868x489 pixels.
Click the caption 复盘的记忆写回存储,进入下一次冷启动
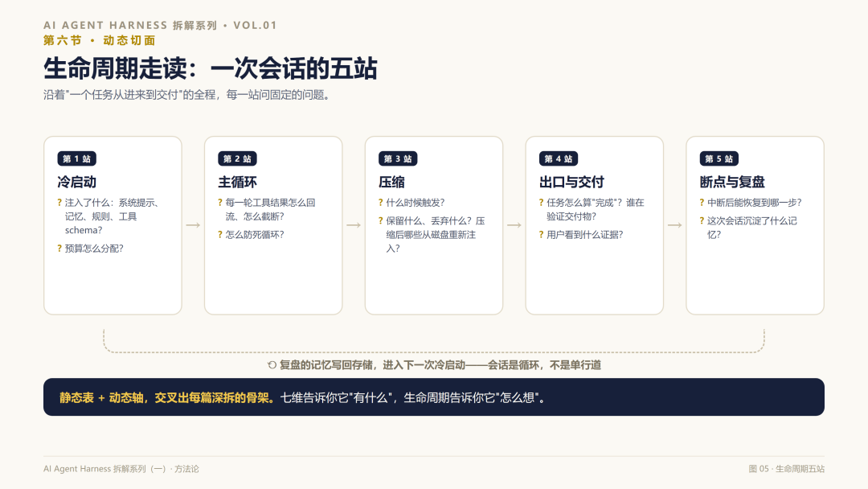click(x=440, y=365)
